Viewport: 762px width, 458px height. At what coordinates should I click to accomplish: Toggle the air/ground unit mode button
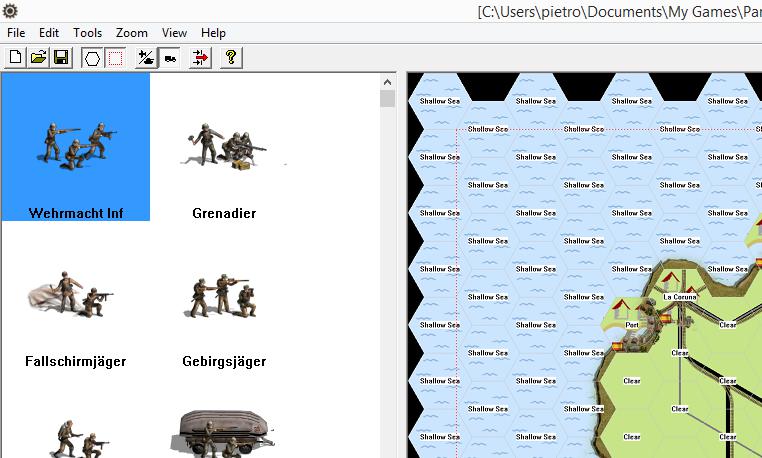[146, 58]
